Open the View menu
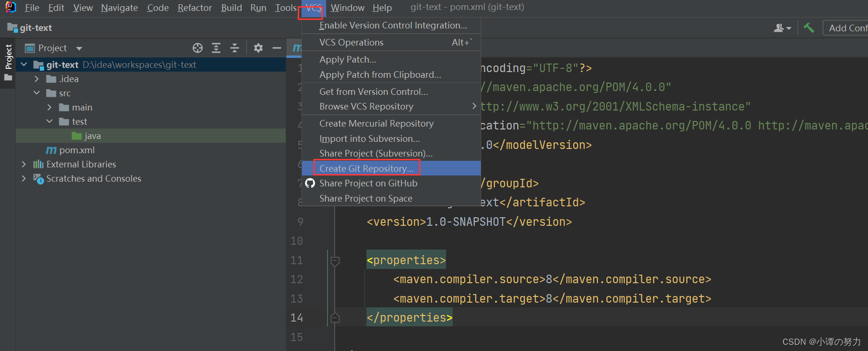 click(83, 8)
